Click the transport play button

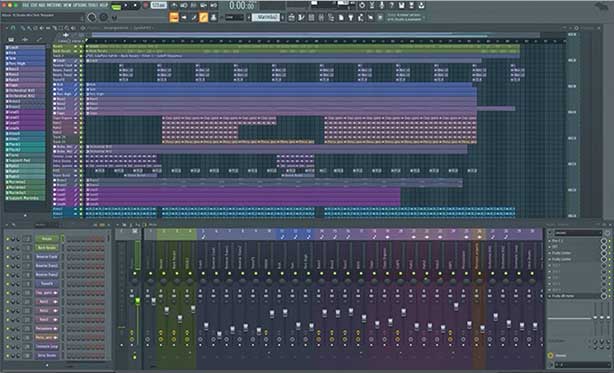126,6
